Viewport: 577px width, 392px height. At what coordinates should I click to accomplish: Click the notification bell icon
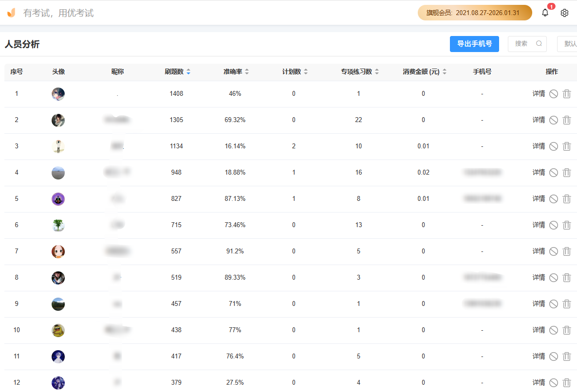545,13
